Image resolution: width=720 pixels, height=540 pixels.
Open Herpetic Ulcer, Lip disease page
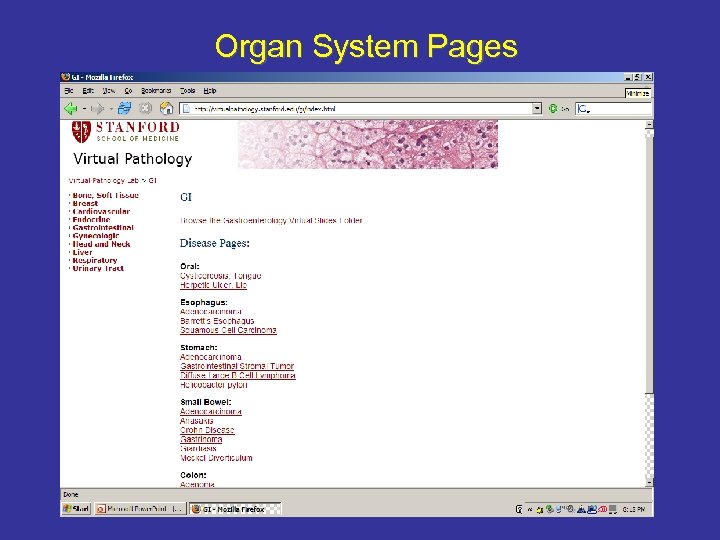tap(214, 285)
